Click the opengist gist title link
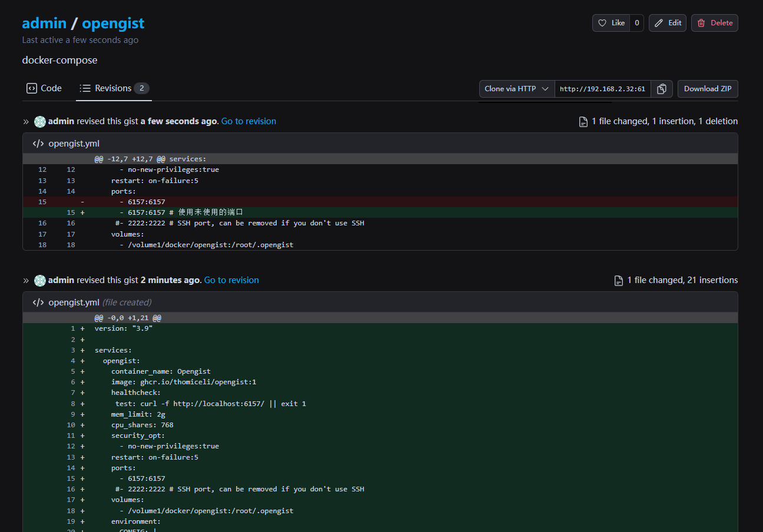763x532 pixels. [x=113, y=24]
